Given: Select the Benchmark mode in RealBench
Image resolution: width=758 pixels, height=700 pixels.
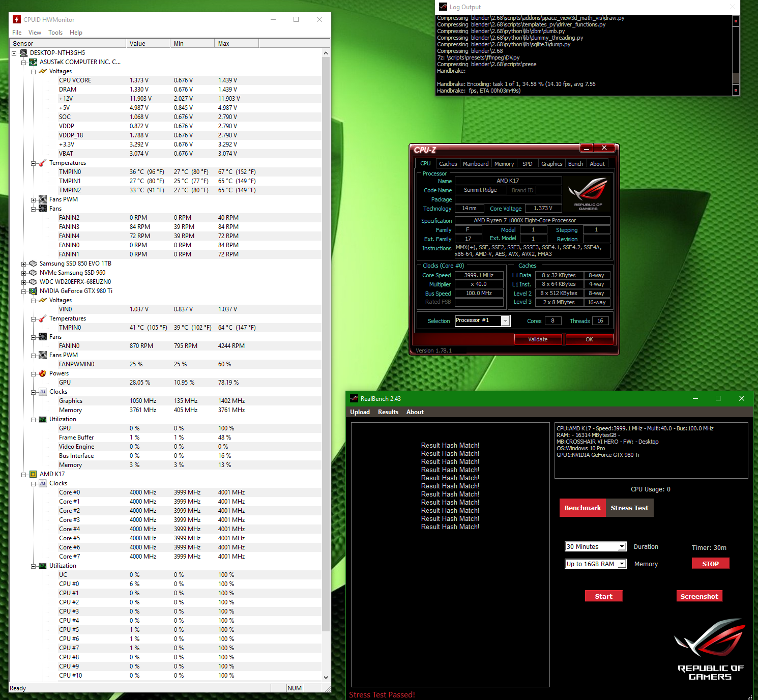Looking at the screenshot, I should click(582, 508).
